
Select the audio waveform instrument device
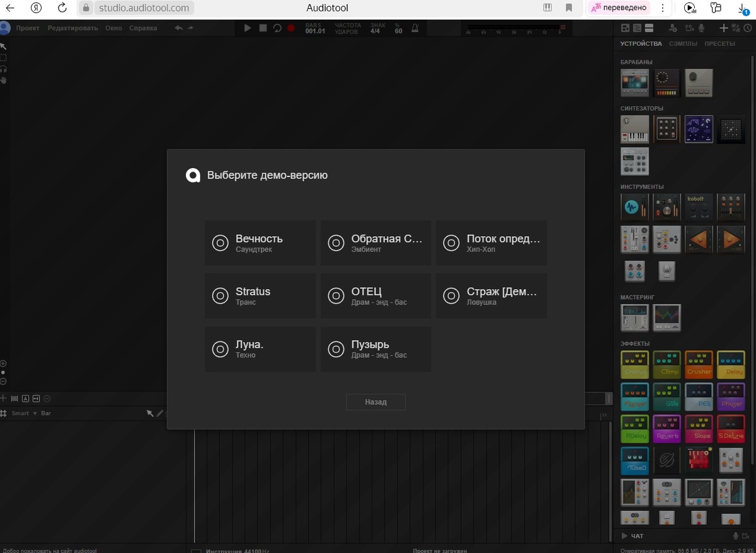click(x=635, y=207)
